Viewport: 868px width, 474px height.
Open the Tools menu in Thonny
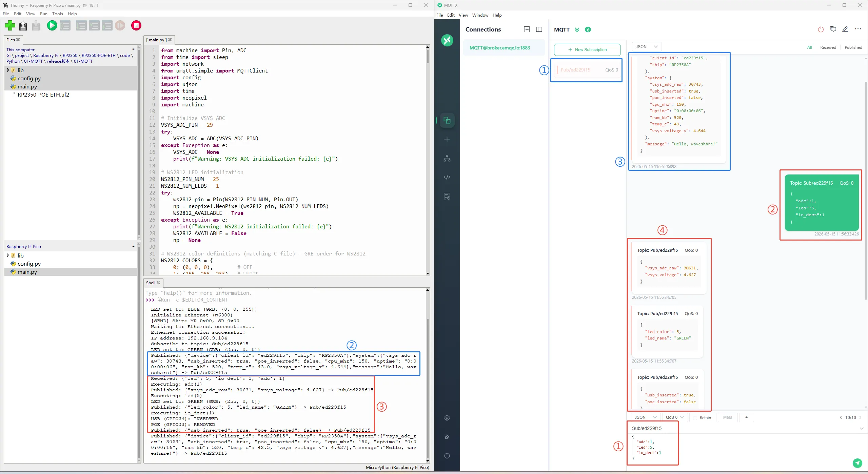pyautogui.click(x=57, y=14)
